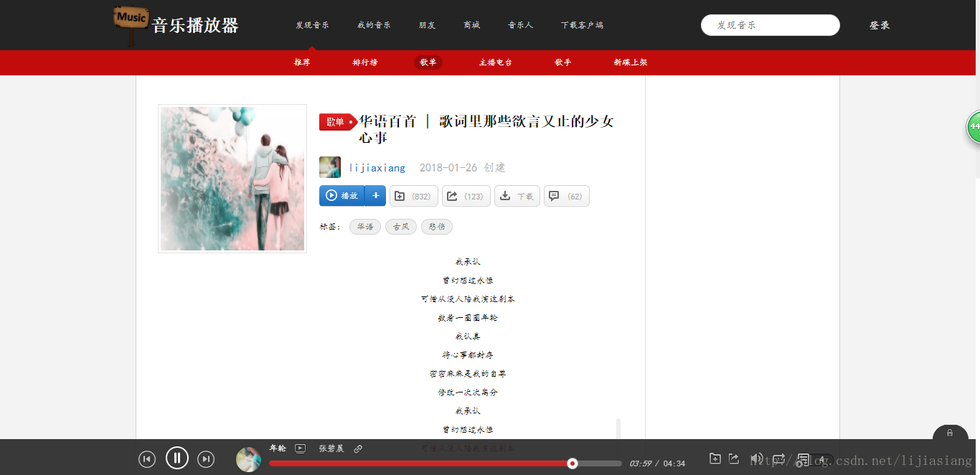The width and height of the screenshot is (980, 475).
Task: Click the green floating badge at right edge
Action: click(974, 126)
